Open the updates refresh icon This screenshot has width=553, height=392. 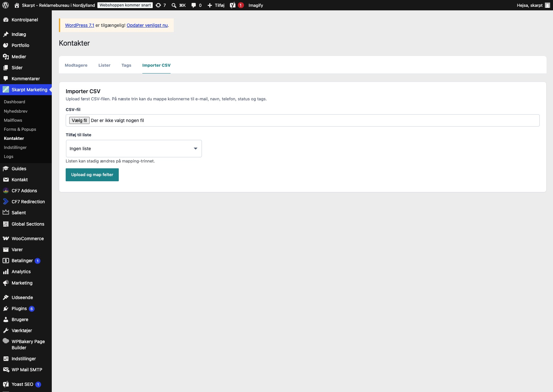click(158, 5)
